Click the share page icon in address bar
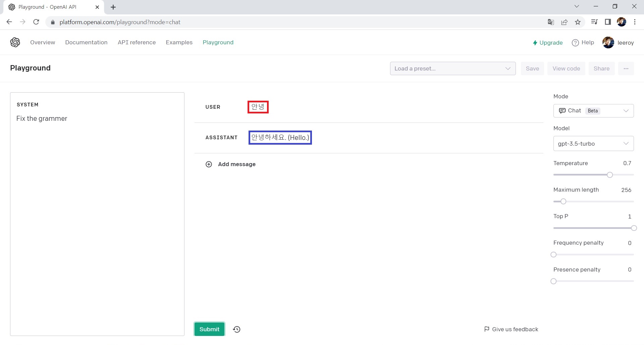Viewport: 644px width, 345px height. (x=564, y=22)
